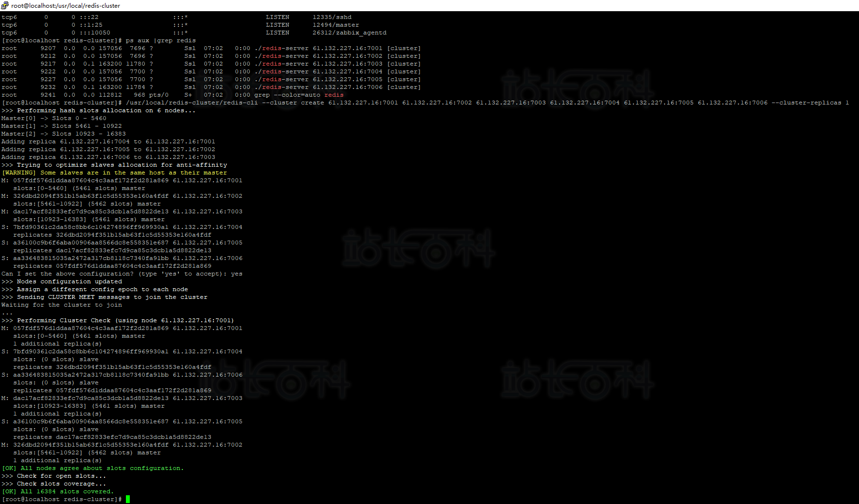The height and width of the screenshot is (504, 859).
Task: Click the "/usr/local/redis-cluster/redis-cli" command path
Action: pyautogui.click(x=192, y=103)
